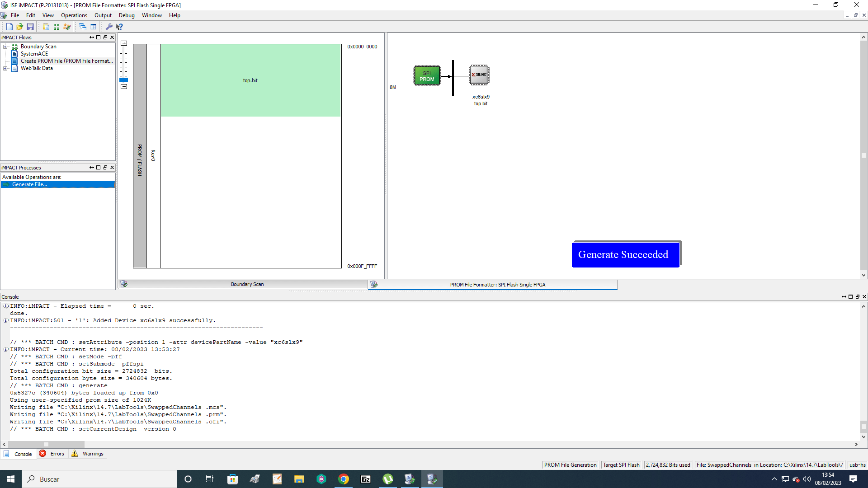Viewport: 868px width, 488px height.
Task: Open the View menu
Action: coord(48,15)
